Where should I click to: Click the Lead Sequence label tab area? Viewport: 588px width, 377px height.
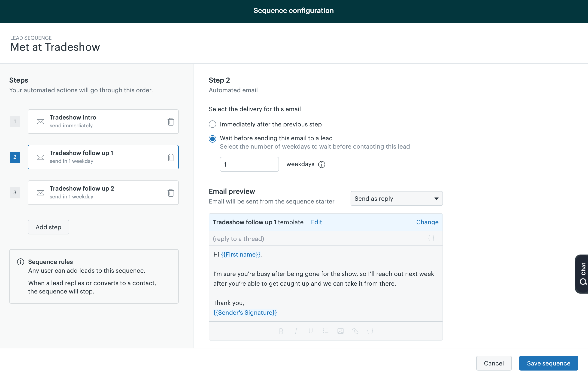tap(30, 38)
